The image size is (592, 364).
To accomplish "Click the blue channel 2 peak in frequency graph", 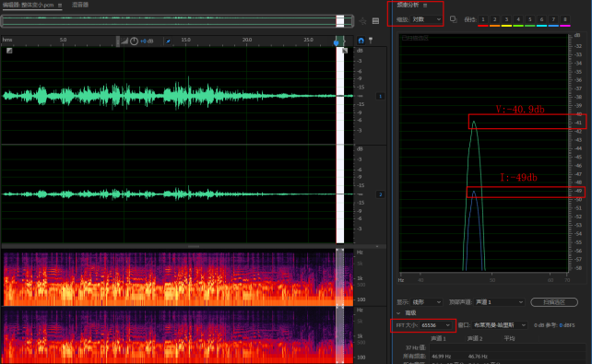I will click(x=474, y=192).
